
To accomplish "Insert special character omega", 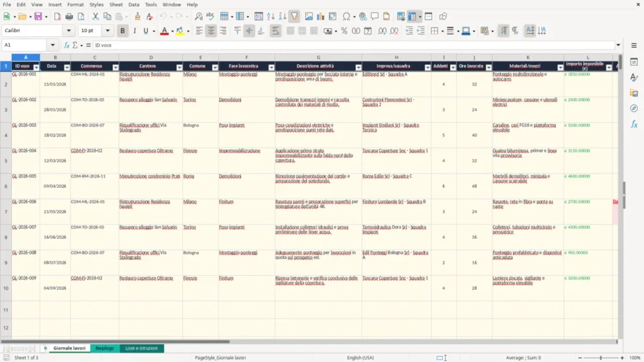I will pyautogui.click(x=347, y=16).
